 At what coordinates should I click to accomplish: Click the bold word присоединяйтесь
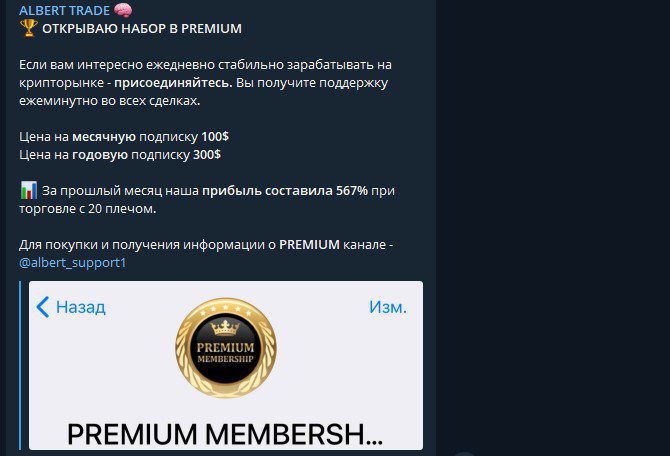[173, 82]
